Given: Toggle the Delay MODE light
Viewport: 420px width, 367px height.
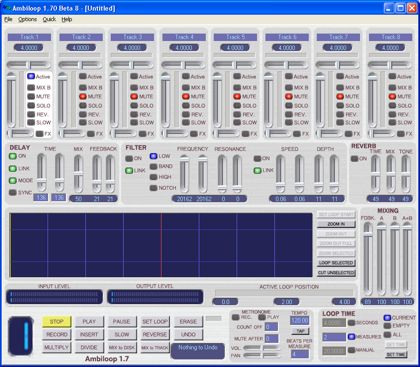Looking at the screenshot, I should click(x=13, y=180).
